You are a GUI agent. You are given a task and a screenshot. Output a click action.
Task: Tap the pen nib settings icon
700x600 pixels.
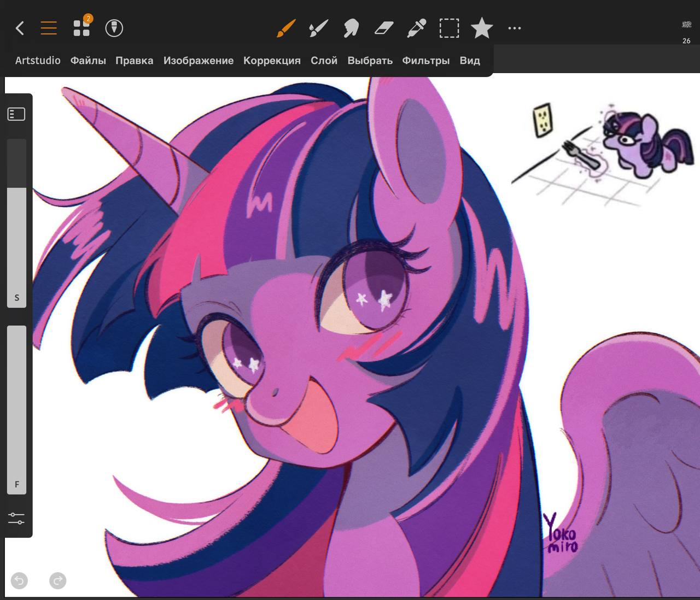click(x=114, y=28)
